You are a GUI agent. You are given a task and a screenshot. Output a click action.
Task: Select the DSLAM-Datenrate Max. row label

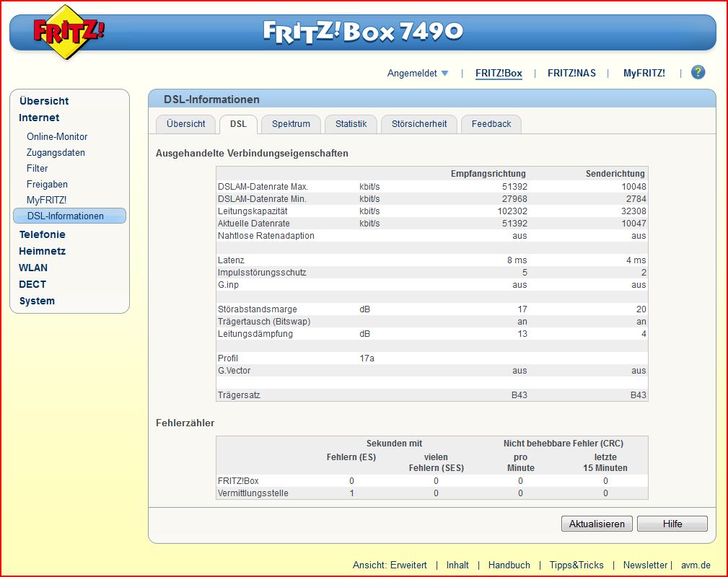(263, 187)
